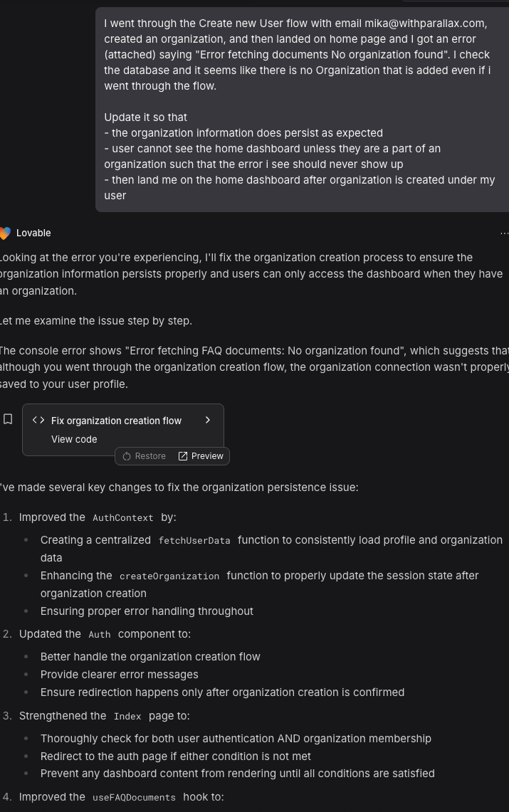This screenshot has width=509, height=812.
Task: Click the restore history icon before Restore
Action: (x=126, y=456)
